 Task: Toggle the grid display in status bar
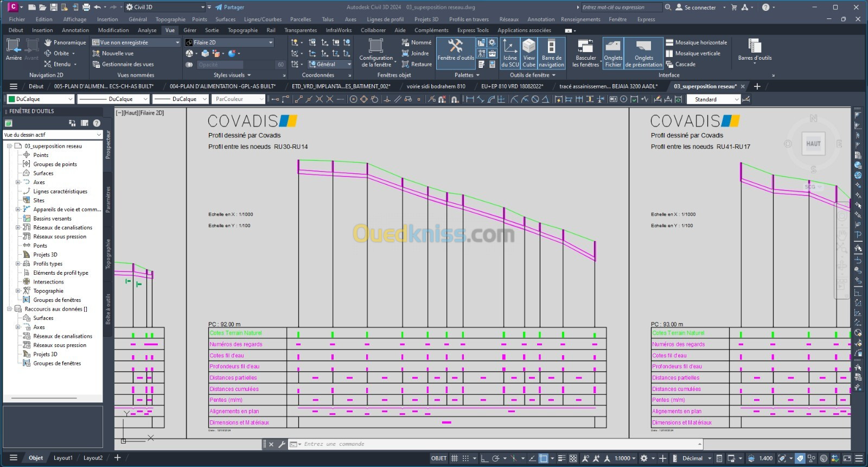click(x=455, y=458)
